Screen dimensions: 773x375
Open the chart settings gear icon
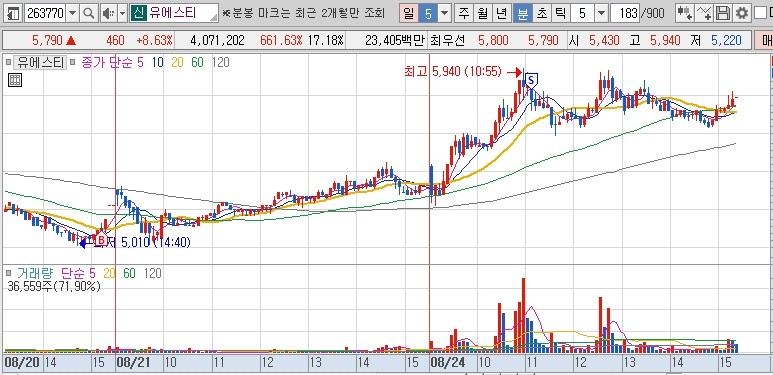pos(741,13)
